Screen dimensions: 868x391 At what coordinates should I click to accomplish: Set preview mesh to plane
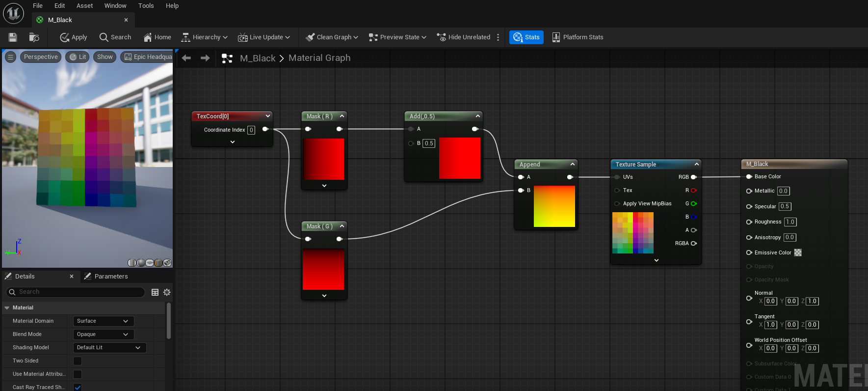pos(150,263)
